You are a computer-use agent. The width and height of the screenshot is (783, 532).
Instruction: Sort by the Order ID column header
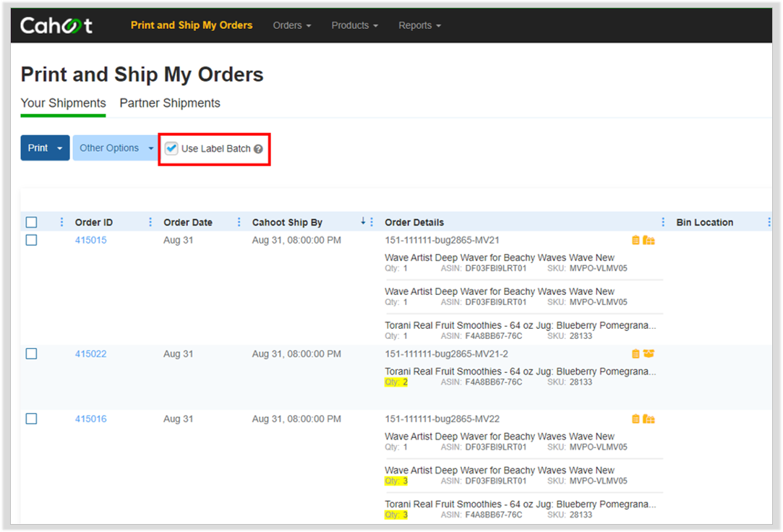[94, 223]
